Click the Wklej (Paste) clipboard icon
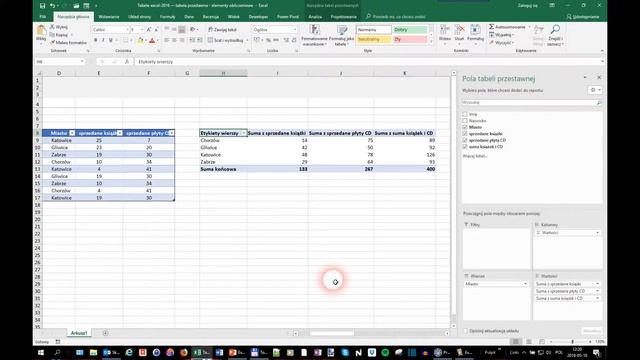Screen dimensions: 640x360 click(41, 30)
